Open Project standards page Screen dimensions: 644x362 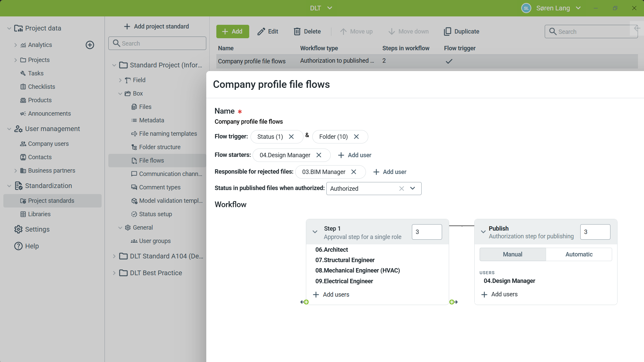tap(52, 201)
